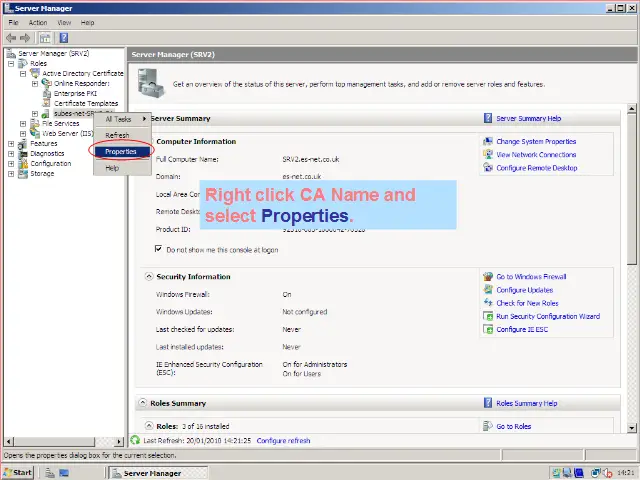This screenshot has width=640, height=480.
Task: Click the Back arrow toolbar icon
Action: (x=11, y=38)
